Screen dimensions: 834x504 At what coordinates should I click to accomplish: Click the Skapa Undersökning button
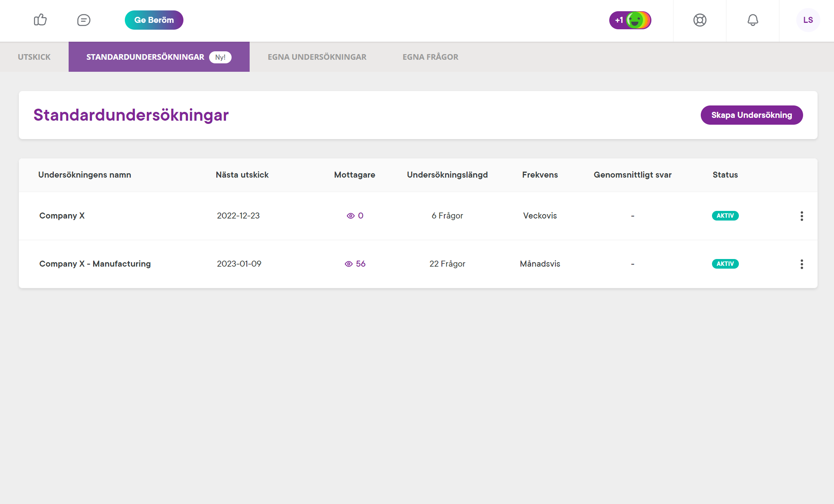751,115
